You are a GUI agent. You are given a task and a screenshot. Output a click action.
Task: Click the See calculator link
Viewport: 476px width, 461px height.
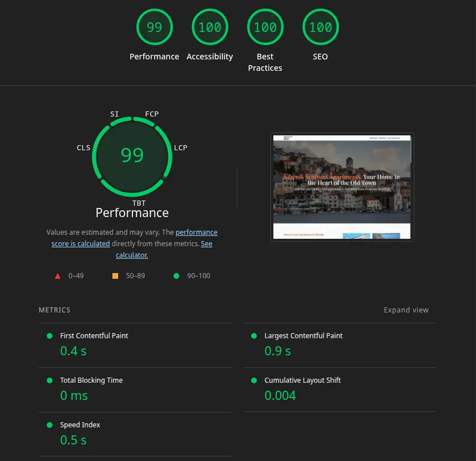131,255
